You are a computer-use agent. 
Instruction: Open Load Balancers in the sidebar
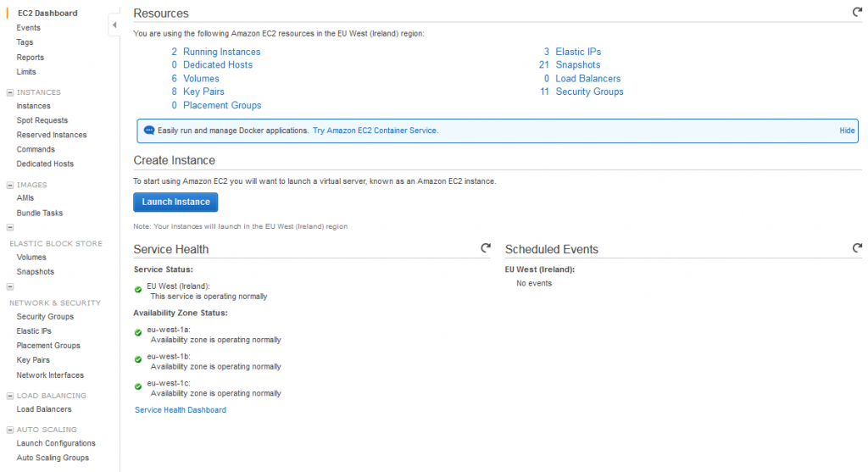point(44,409)
